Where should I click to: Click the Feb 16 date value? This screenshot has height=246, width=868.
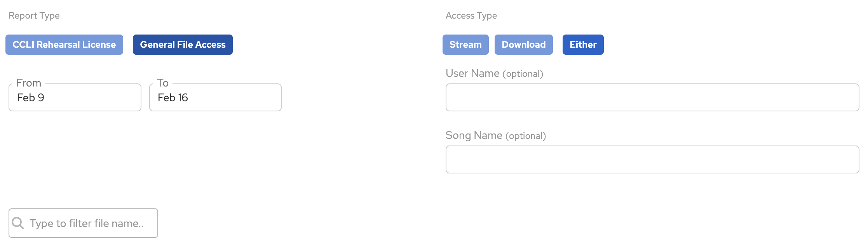(173, 98)
